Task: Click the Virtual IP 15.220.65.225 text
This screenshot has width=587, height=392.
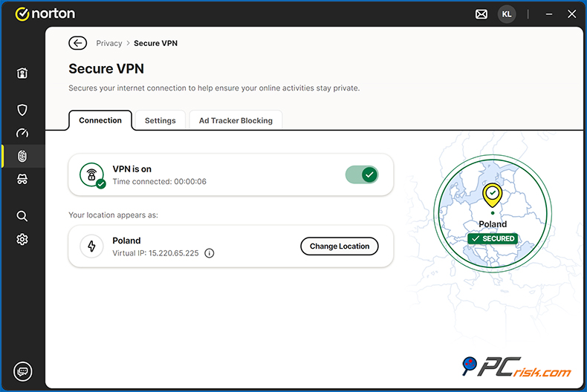Action: [155, 253]
